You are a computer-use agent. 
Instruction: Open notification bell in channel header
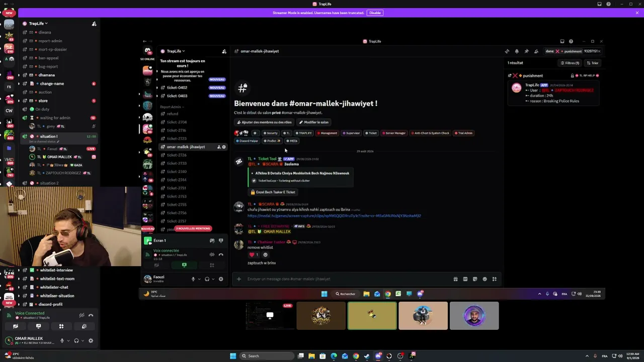tap(517, 51)
